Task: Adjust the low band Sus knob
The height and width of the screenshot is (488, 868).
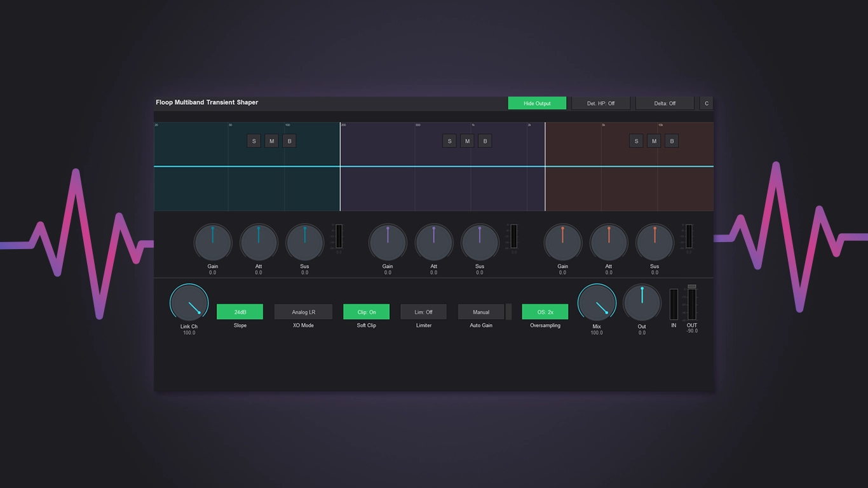Action: 305,242
